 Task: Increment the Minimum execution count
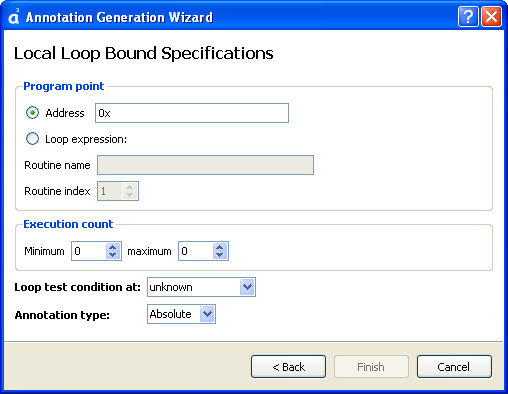[x=113, y=247]
